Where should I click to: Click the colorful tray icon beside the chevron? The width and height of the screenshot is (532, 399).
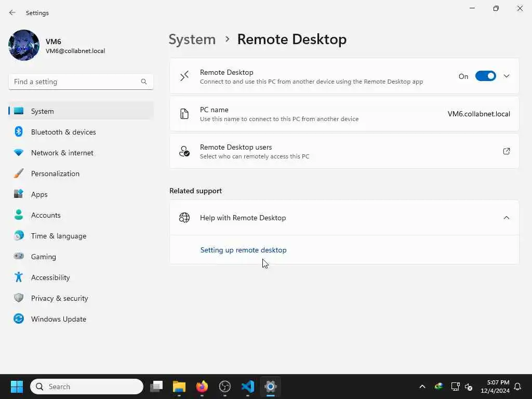(x=438, y=387)
